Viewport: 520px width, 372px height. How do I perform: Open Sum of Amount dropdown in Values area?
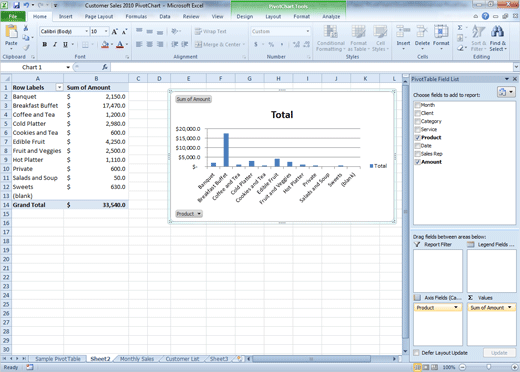[510, 307]
